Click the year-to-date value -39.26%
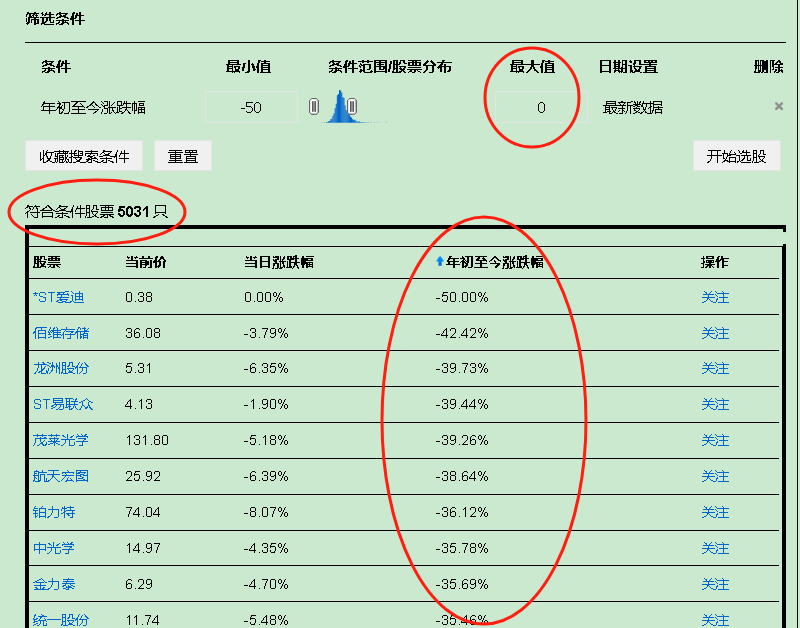Viewport: 800px width, 628px height. pyautogui.click(x=462, y=440)
